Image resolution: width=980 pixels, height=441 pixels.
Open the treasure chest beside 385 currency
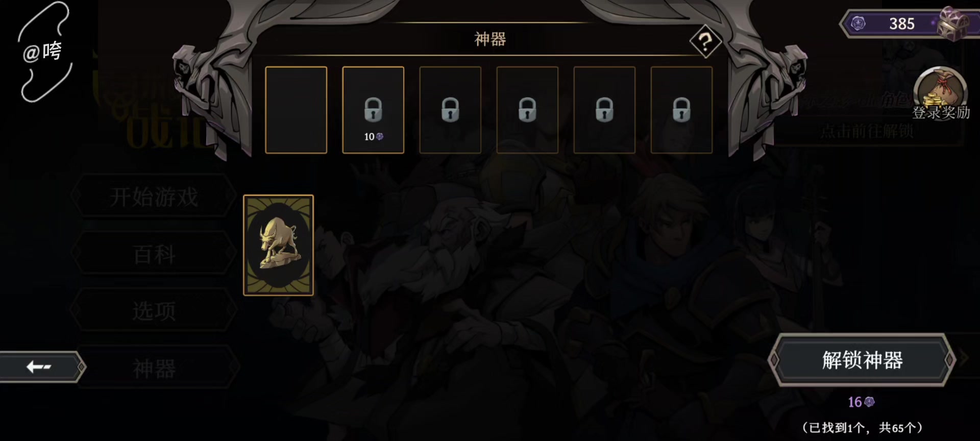(952, 23)
